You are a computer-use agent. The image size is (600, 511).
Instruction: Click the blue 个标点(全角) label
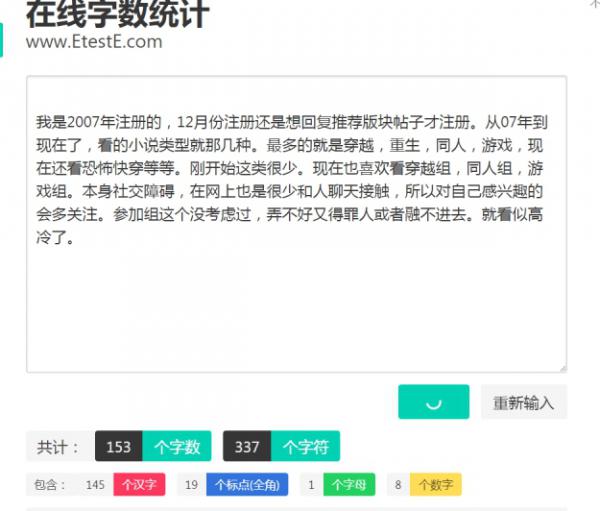(x=247, y=485)
